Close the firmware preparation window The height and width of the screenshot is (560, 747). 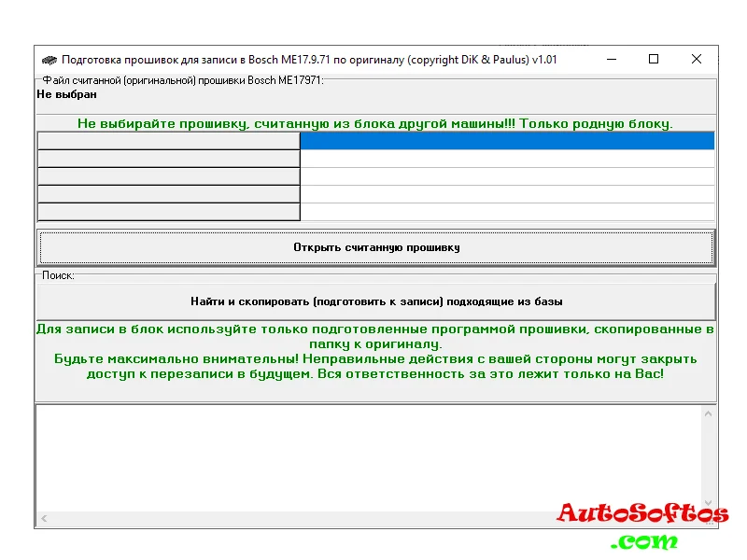(697, 60)
